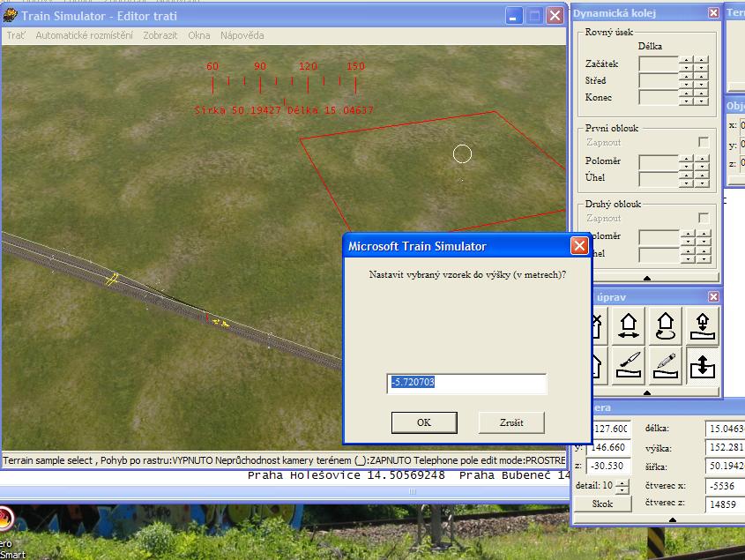This screenshot has height=560, width=745.
Task: Close the Microsoft Train Simulator dialog
Action: (x=579, y=246)
